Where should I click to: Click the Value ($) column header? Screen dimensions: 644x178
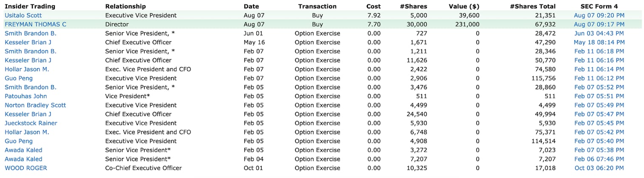(x=464, y=6)
